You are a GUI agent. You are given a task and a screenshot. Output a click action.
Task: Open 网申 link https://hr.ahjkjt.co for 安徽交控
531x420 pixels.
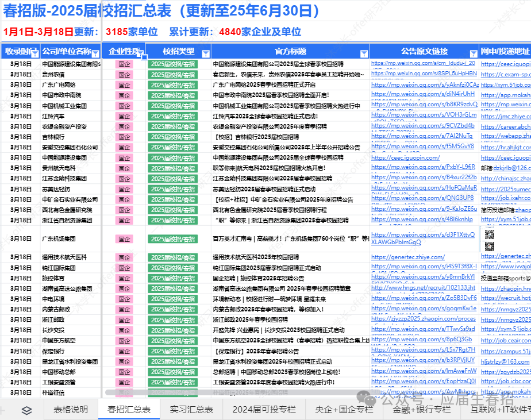click(506, 147)
